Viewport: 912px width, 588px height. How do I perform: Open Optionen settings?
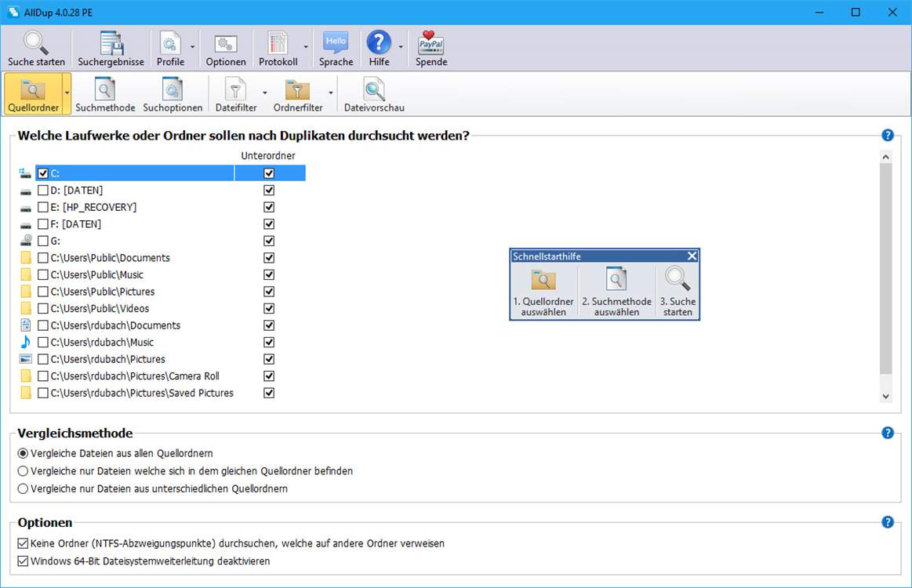point(226,49)
